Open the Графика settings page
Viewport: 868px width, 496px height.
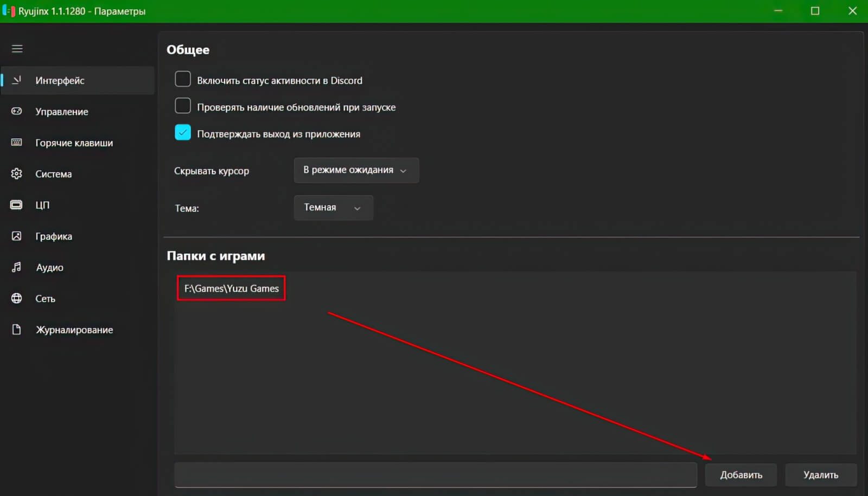tap(78, 236)
